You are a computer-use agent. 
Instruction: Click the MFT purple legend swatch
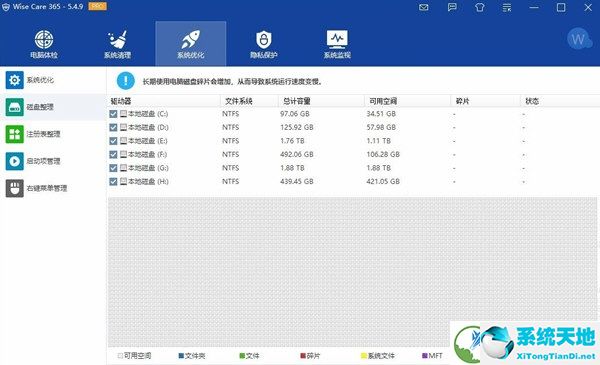(x=425, y=356)
